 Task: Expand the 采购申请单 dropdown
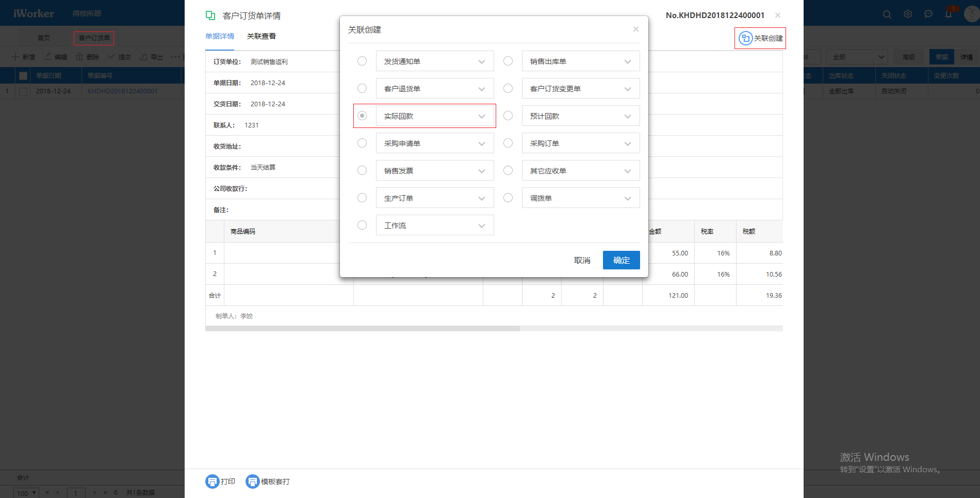pyautogui.click(x=435, y=143)
